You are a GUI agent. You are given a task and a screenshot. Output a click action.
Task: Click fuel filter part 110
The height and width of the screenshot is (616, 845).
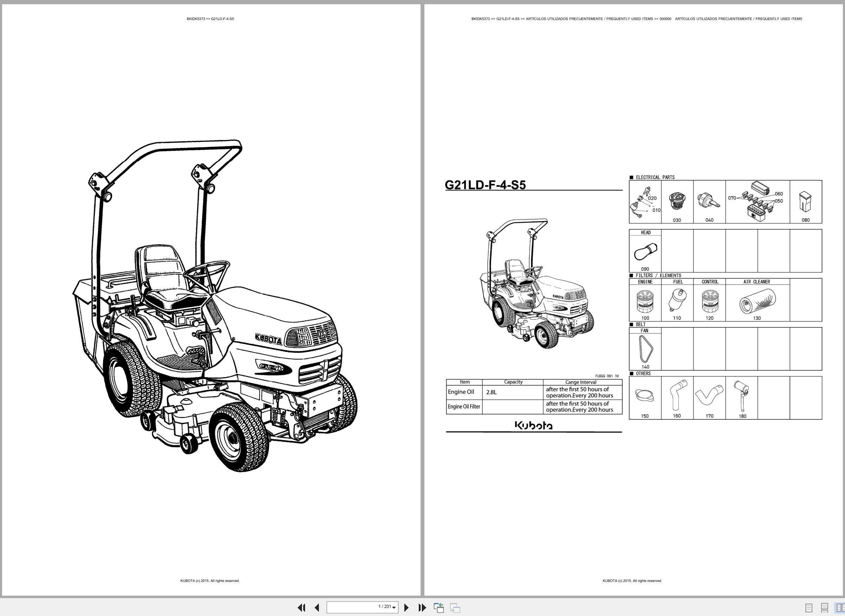[x=677, y=301]
